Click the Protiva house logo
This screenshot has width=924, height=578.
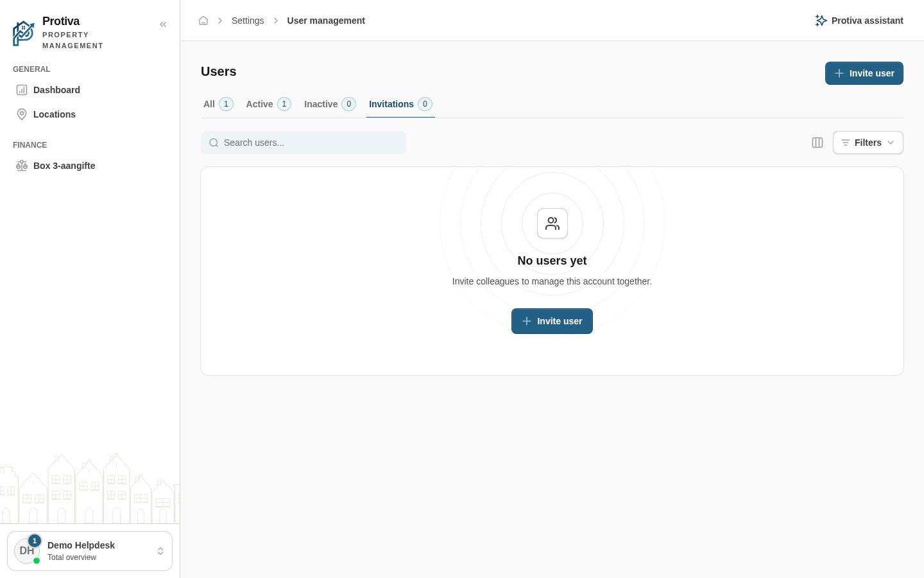(x=24, y=33)
